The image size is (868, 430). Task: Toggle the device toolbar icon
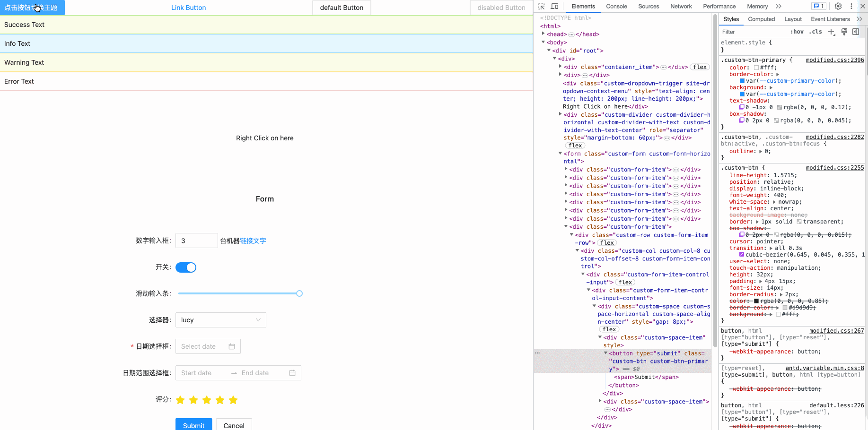tap(554, 6)
